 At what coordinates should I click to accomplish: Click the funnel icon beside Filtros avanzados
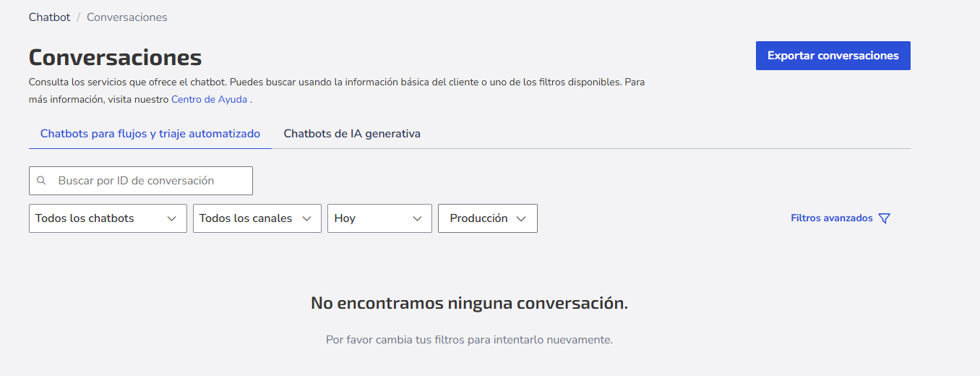point(884,218)
